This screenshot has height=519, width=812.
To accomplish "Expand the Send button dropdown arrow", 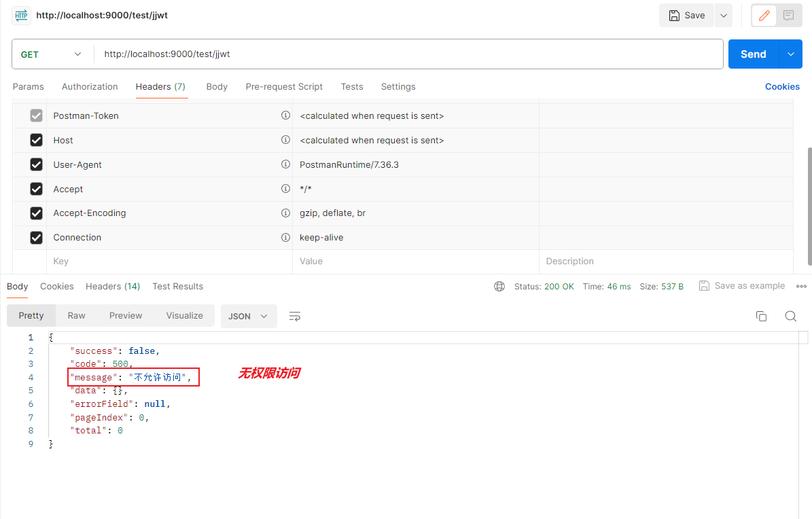I will 790,54.
